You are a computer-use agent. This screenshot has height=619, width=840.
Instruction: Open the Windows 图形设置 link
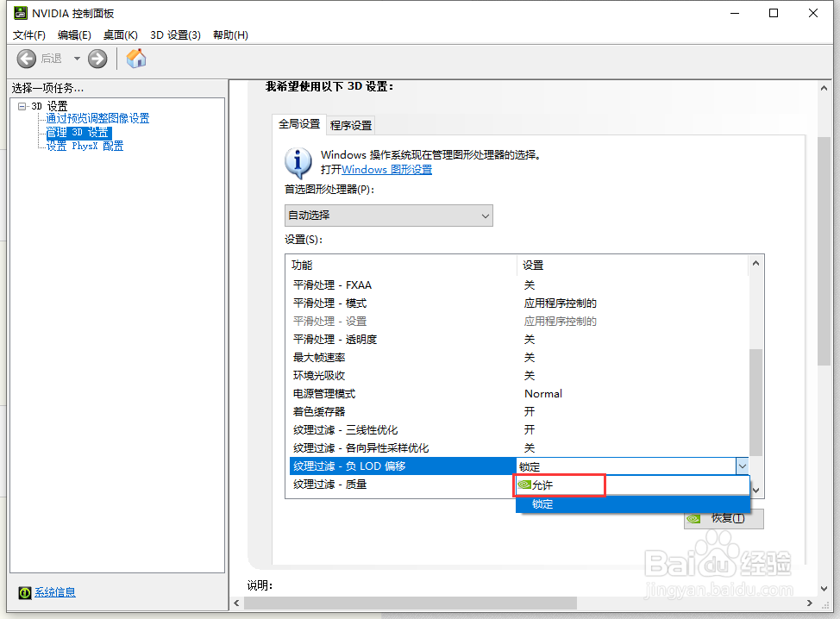click(x=386, y=170)
